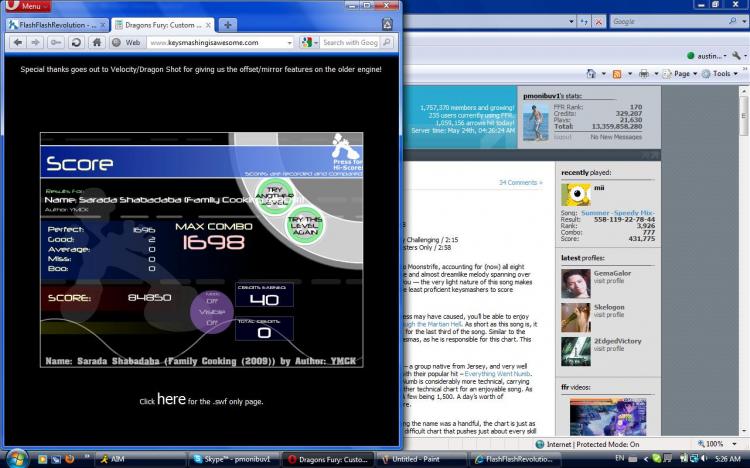This screenshot has width=750, height=468.
Task: Click the Internet Explorer Home icon
Action: [x=591, y=74]
